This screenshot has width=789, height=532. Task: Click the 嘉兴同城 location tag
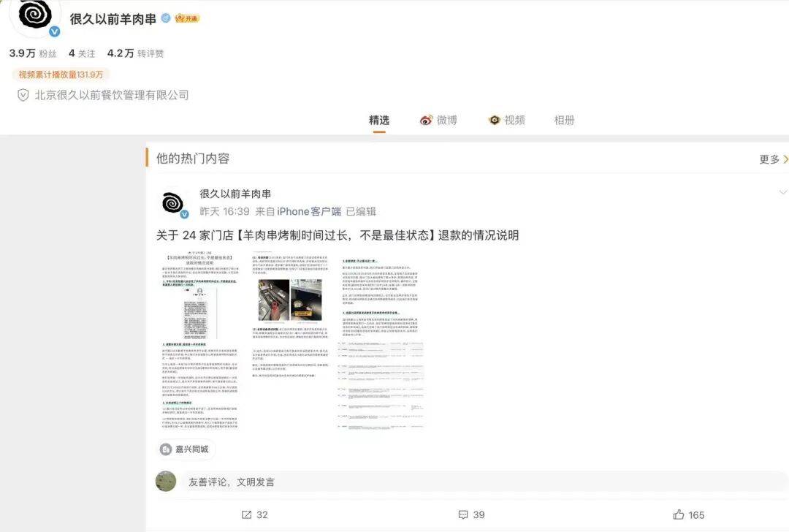click(x=187, y=449)
